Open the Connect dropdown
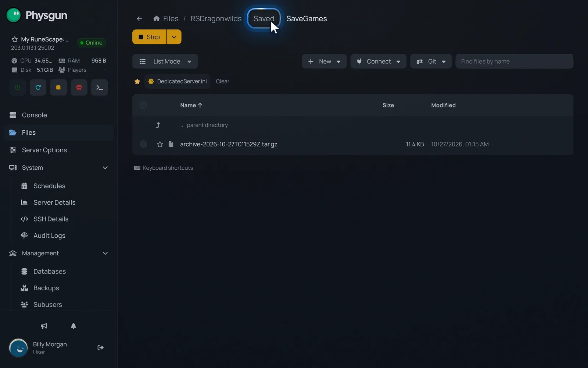The width and height of the screenshot is (588, 368). [x=378, y=61]
